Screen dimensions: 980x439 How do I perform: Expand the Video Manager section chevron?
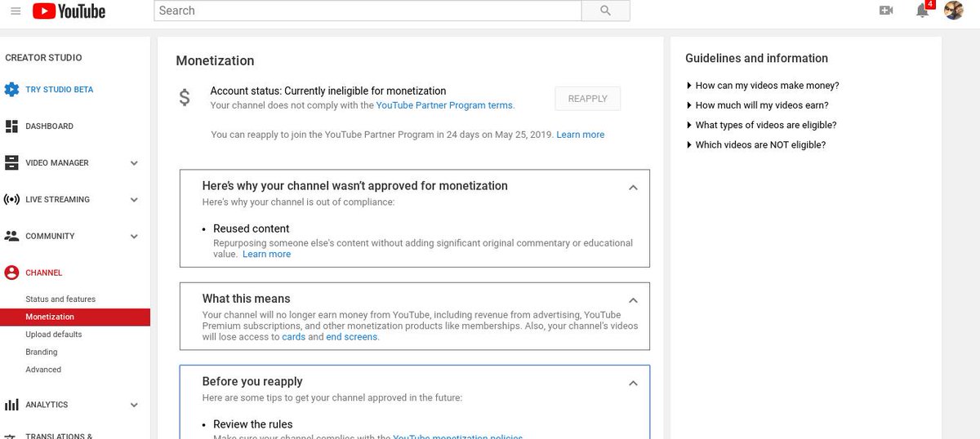(x=134, y=163)
